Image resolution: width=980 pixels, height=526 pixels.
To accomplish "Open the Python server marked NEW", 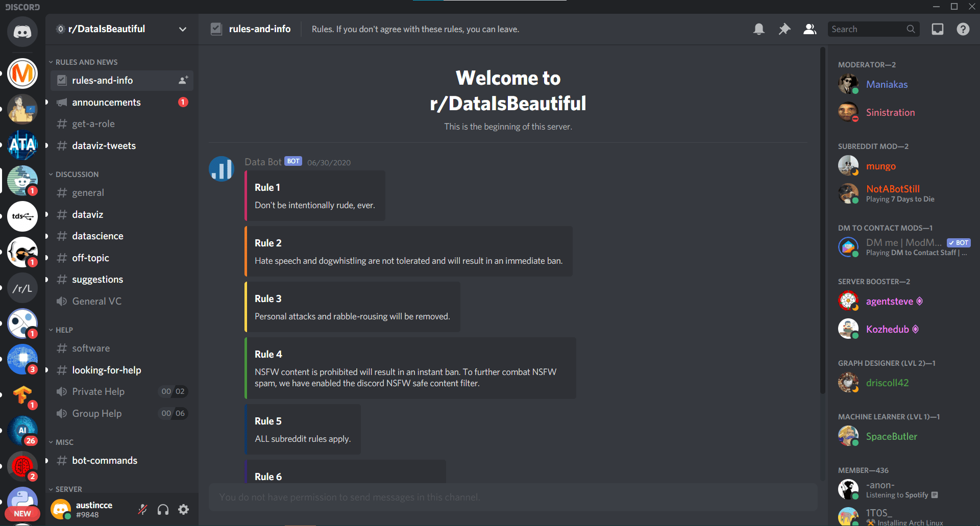I will 22,502.
